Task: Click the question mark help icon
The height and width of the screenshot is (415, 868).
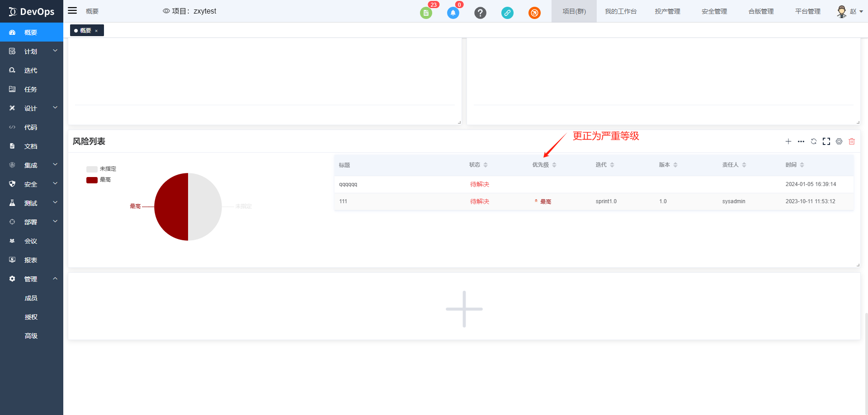Action: pos(480,13)
